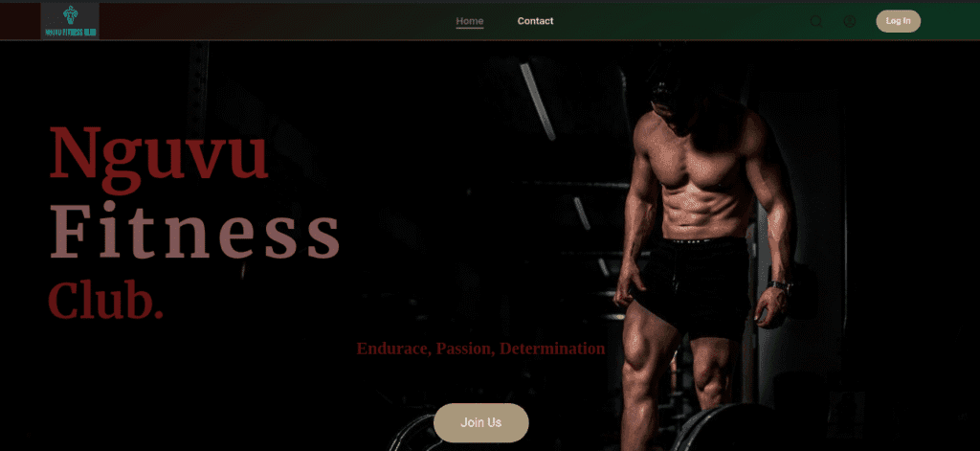
Task: Open the Contact page link
Action: click(x=535, y=21)
